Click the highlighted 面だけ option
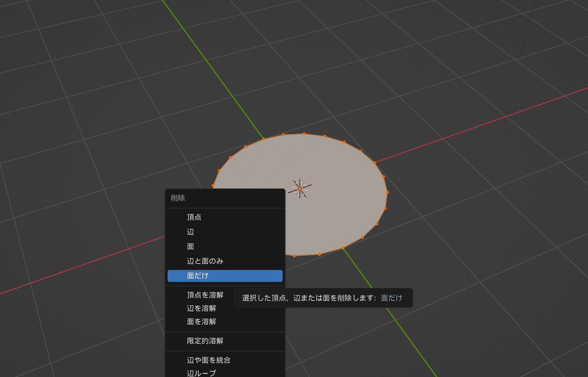Image resolution: width=588 pixels, height=377 pixels. click(x=225, y=276)
